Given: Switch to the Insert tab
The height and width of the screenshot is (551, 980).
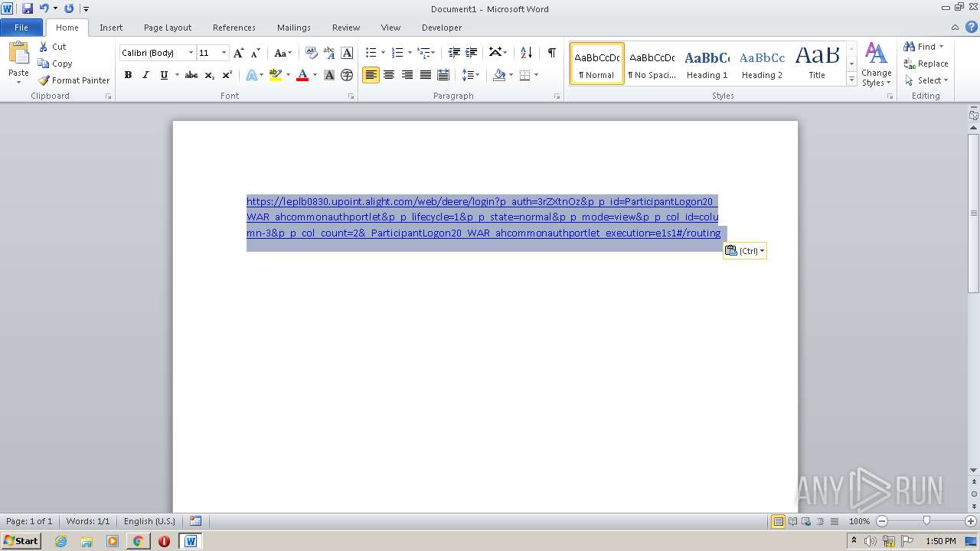Looking at the screenshot, I should pos(111,28).
